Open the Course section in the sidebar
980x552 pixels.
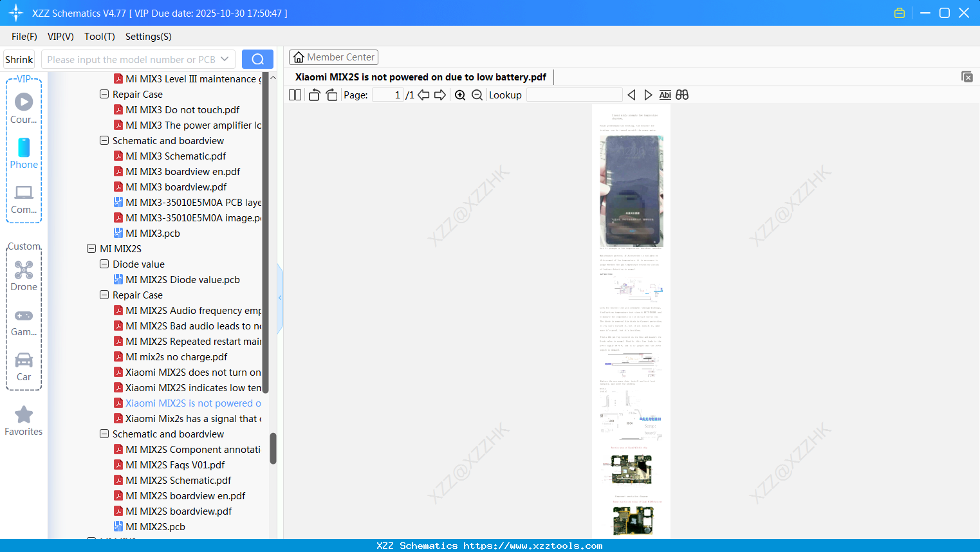coord(24,108)
